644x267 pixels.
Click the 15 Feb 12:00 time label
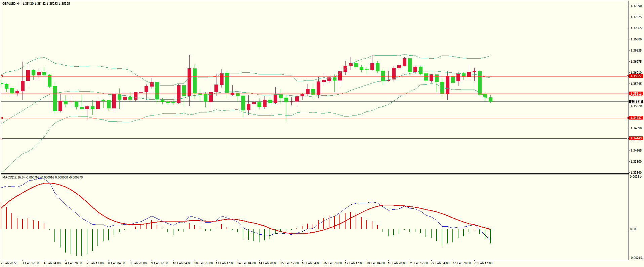point(289,263)
